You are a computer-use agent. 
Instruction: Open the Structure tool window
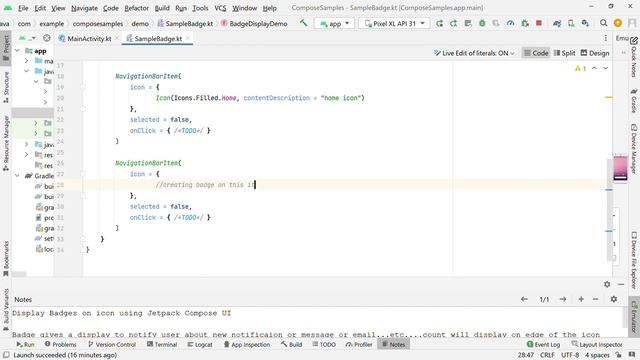6,87
